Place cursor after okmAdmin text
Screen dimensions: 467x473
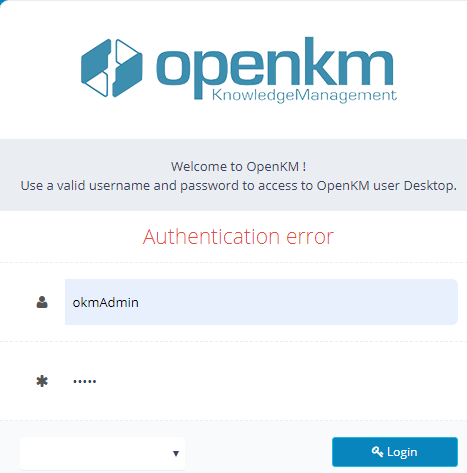click(x=139, y=302)
